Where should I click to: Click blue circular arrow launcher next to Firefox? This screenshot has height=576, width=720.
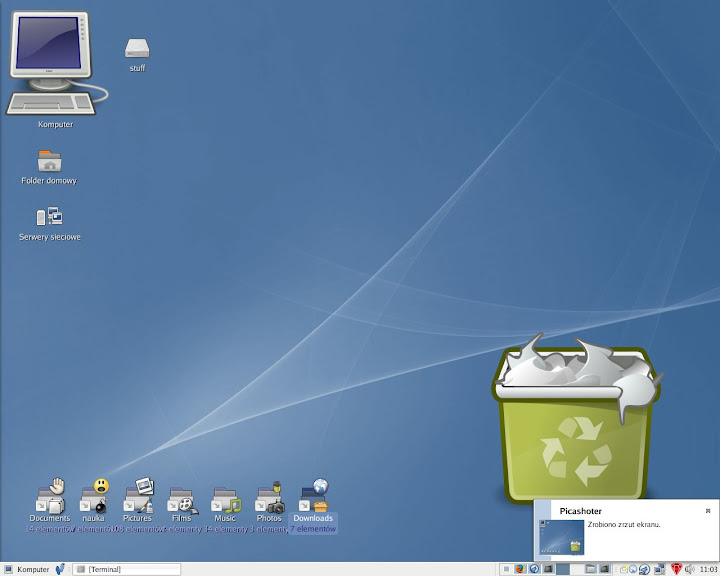tap(534, 569)
